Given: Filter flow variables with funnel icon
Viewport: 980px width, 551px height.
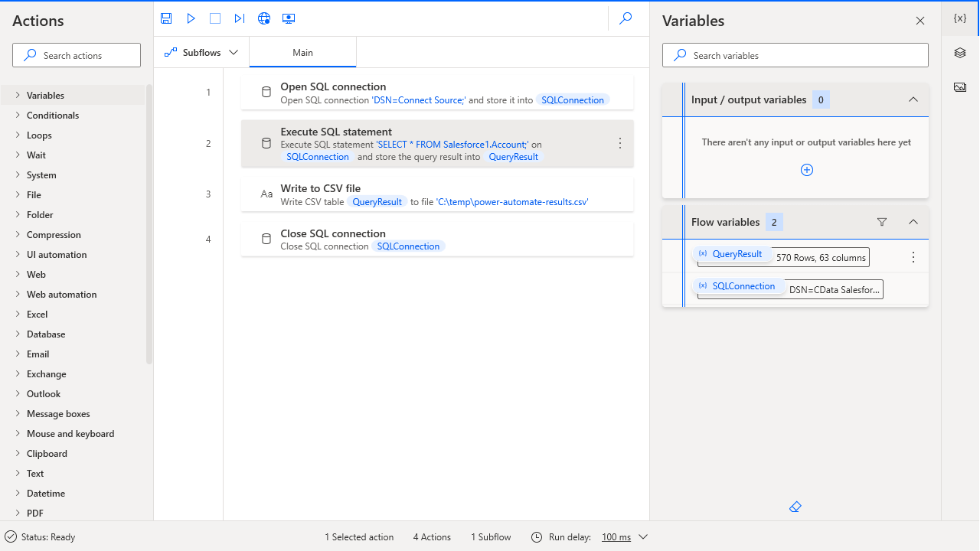Looking at the screenshot, I should 882,222.
